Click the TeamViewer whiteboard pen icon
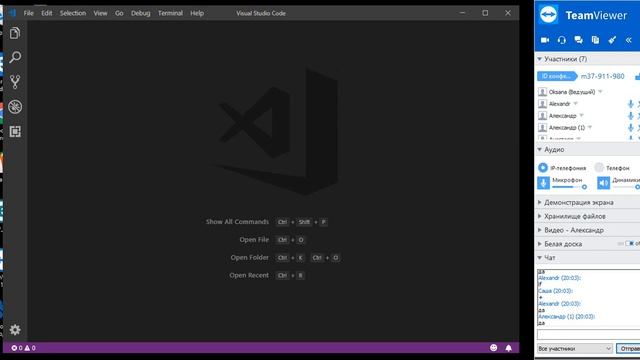The width and height of the screenshot is (640, 360). coord(612,40)
